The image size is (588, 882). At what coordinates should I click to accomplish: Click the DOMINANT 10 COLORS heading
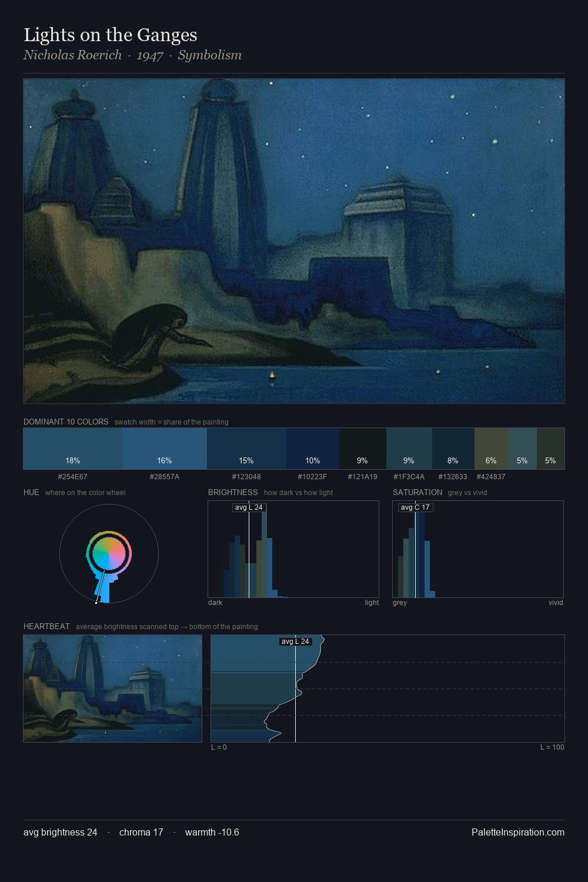pyautogui.click(x=66, y=422)
